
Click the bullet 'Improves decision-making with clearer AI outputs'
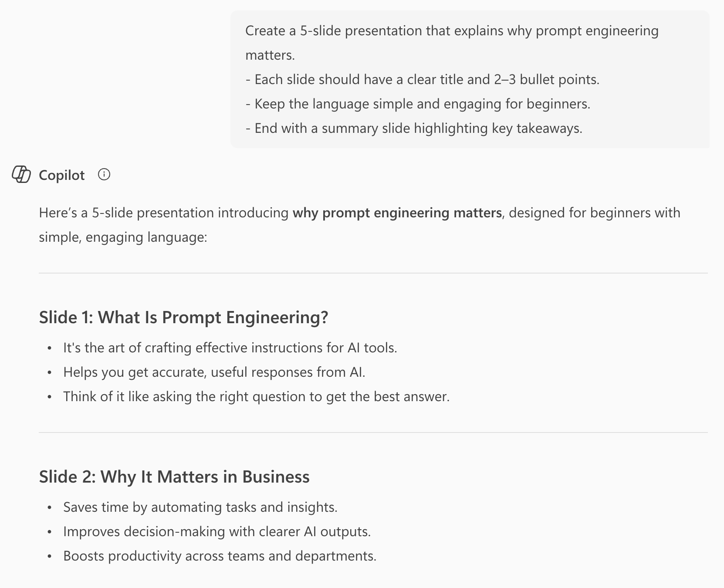pos(217,532)
